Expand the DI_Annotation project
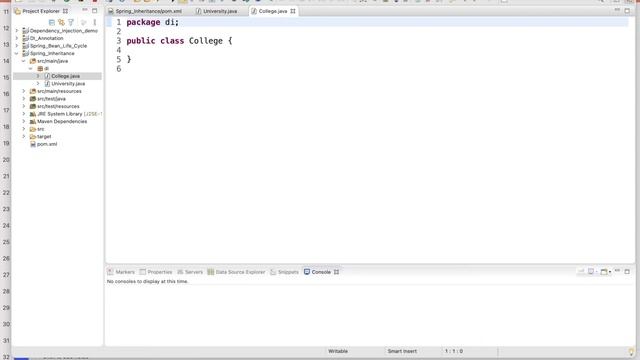 point(17,38)
